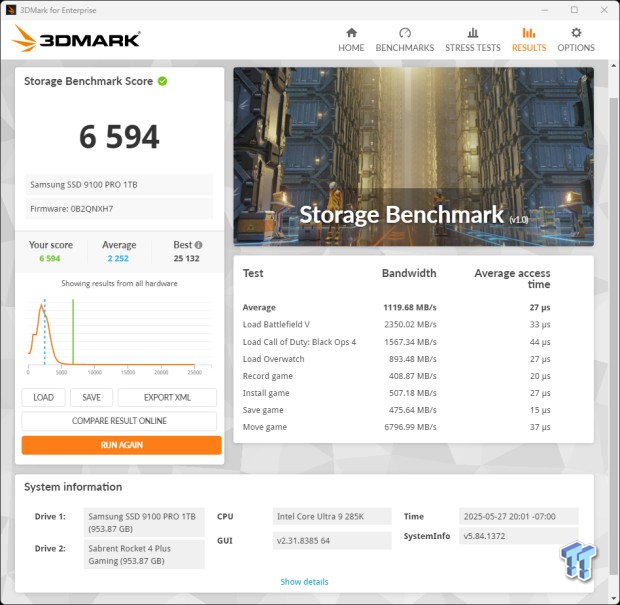Click the LOAD button
This screenshot has height=605, width=620.
pos(43,397)
